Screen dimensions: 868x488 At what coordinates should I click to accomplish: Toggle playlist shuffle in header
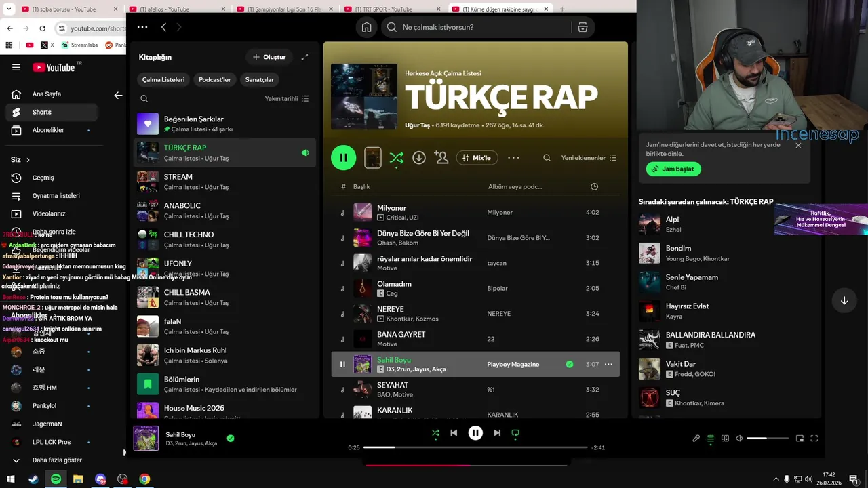(397, 158)
